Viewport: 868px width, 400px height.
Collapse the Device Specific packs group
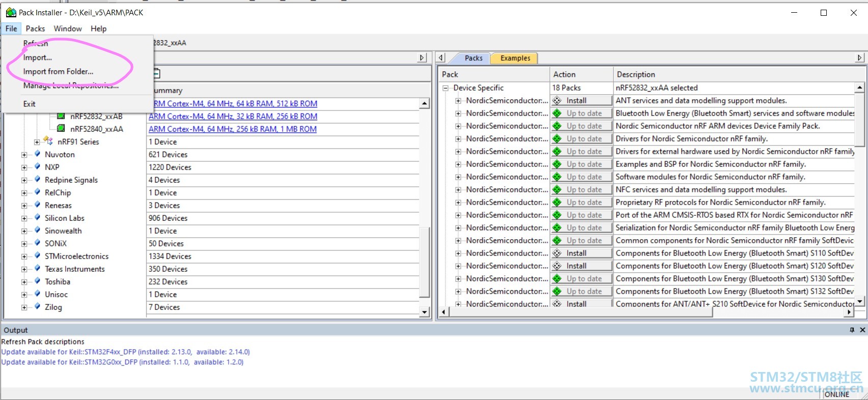coord(445,88)
